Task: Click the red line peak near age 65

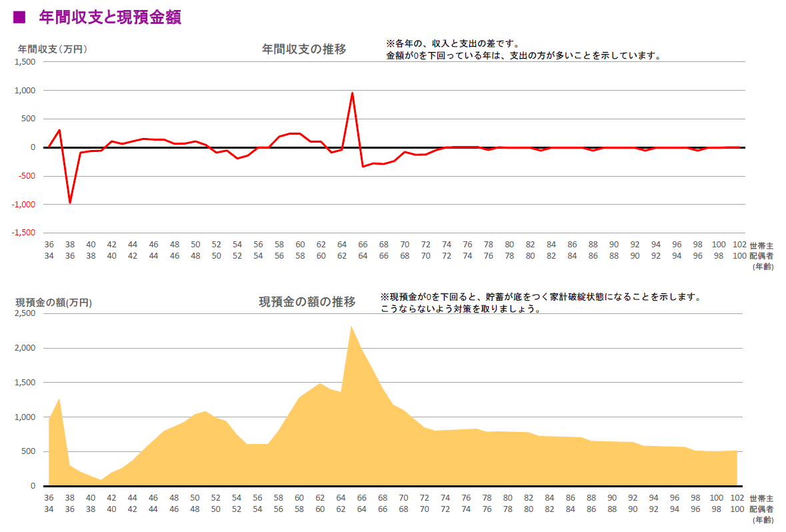Action: click(353, 92)
